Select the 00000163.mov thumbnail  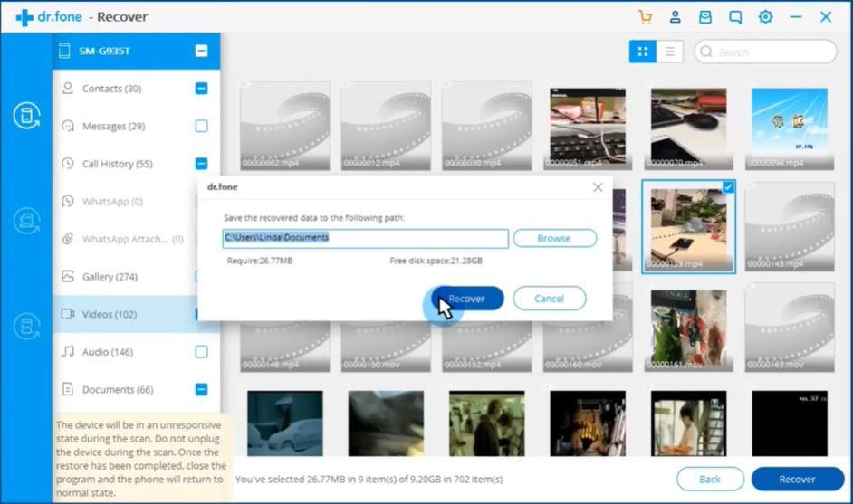click(x=790, y=328)
